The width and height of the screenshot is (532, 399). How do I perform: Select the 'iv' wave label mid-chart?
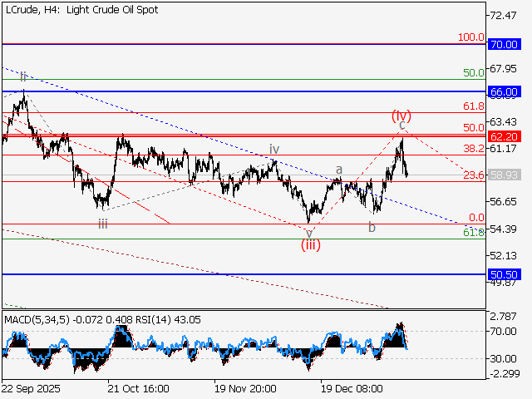coord(273,149)
